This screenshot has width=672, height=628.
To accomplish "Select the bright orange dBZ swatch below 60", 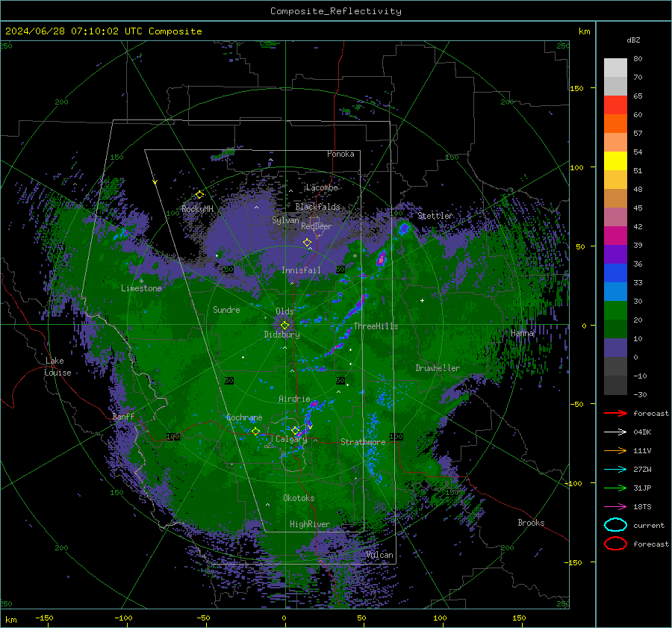I will pos(615,123).
